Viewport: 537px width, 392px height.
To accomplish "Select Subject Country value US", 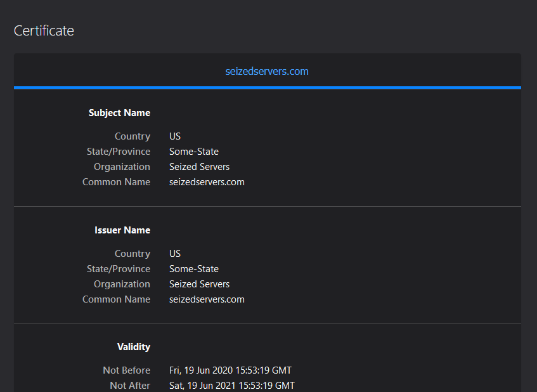I will 174,136.
